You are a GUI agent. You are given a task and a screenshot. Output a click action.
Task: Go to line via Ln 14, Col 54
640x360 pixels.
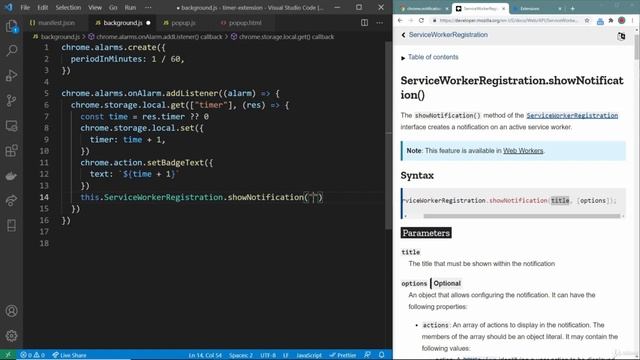(205, 355)
